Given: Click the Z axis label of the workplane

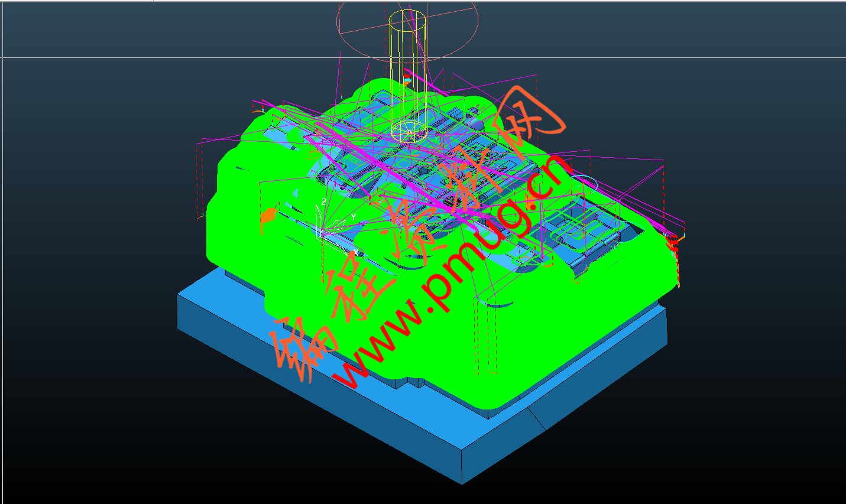Looking at the screenshot, I should [x=324, y=202].
